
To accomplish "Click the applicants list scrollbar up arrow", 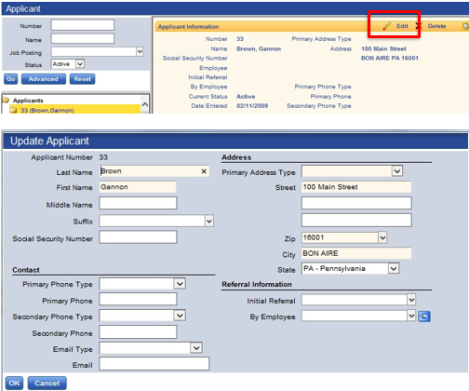I will [145, 104].
